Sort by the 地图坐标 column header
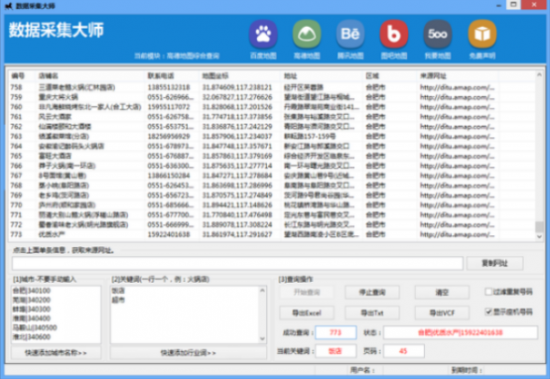Image resolution: width=550 pixels, height=379 pixels. point(241,76)
